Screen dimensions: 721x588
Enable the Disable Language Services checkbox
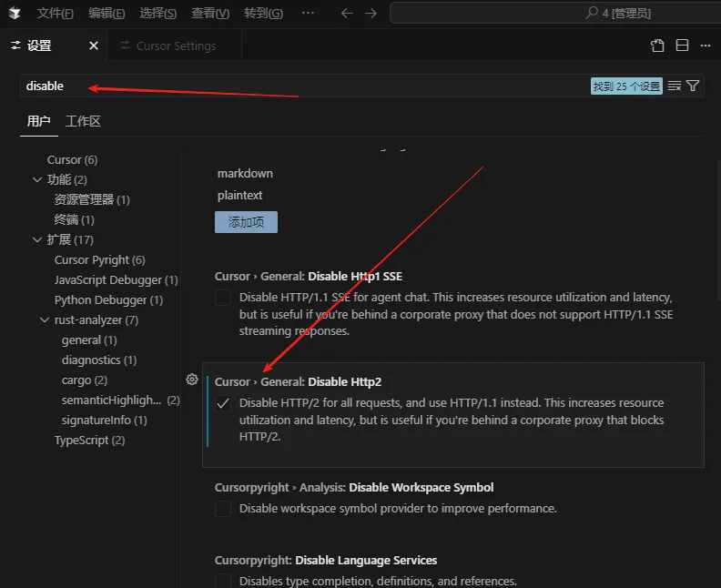coord(223,581)
